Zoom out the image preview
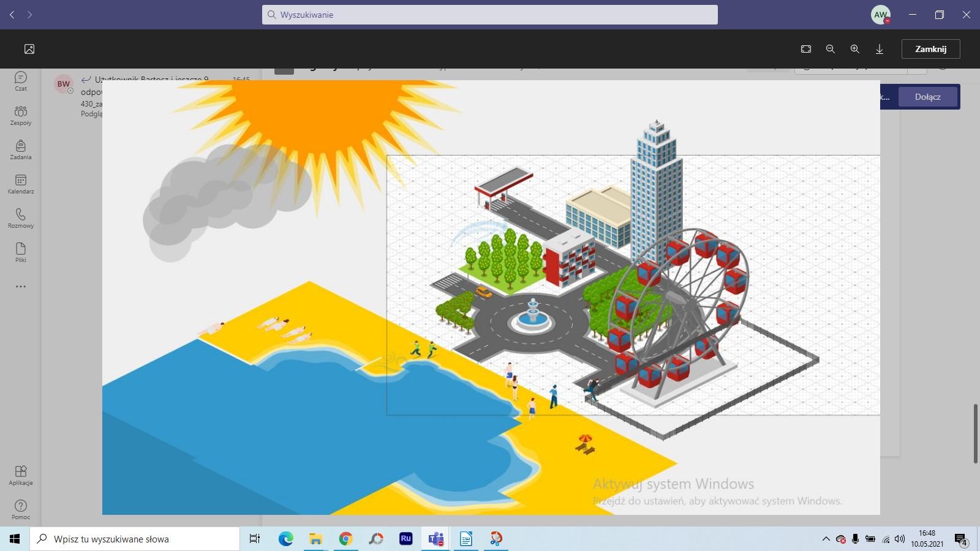980x551 pixels. click(831, 49)
